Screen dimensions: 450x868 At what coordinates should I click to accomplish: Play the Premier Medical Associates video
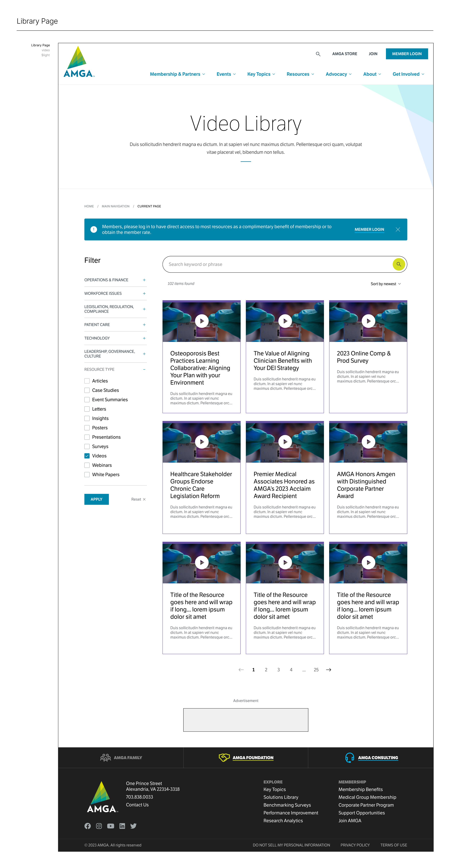[285, 442]
